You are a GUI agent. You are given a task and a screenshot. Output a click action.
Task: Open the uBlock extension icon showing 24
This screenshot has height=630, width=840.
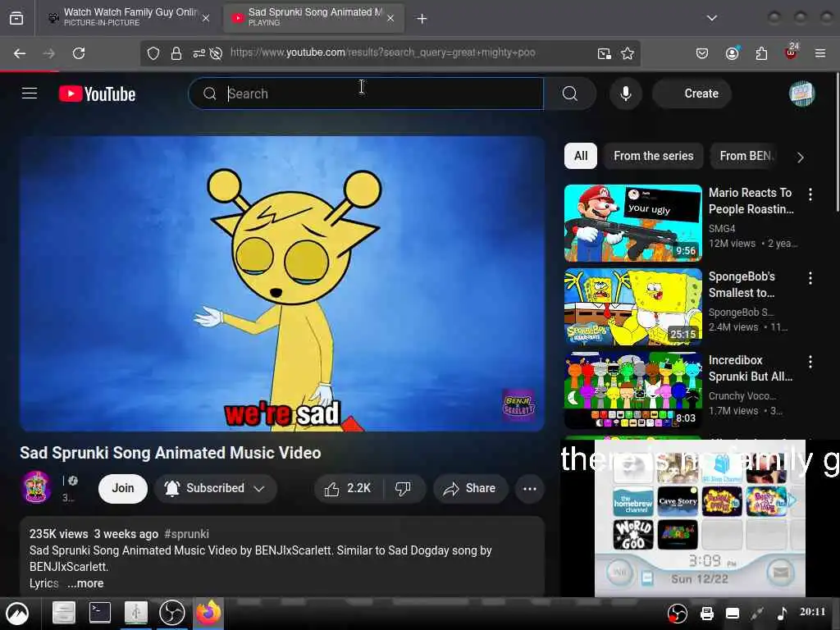click(791, 52)
